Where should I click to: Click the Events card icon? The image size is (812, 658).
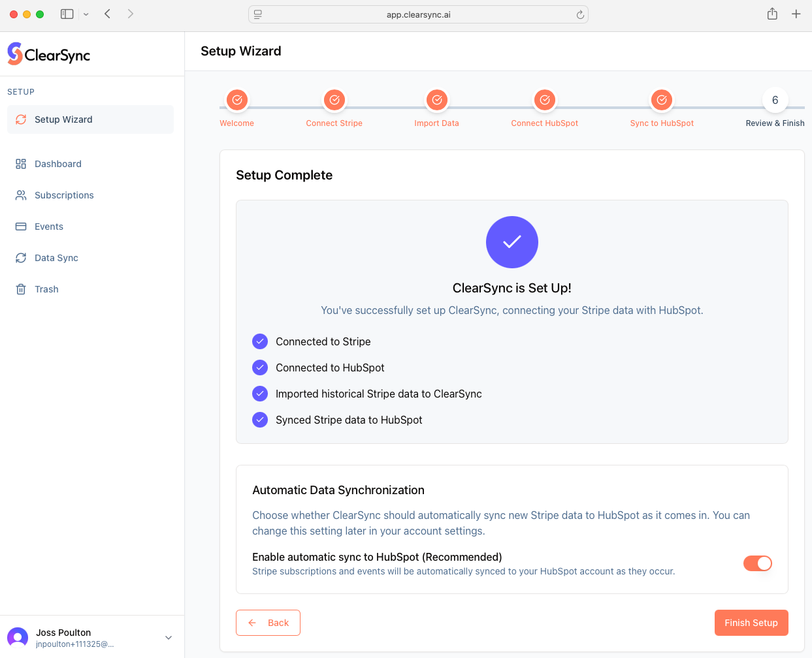21,227
